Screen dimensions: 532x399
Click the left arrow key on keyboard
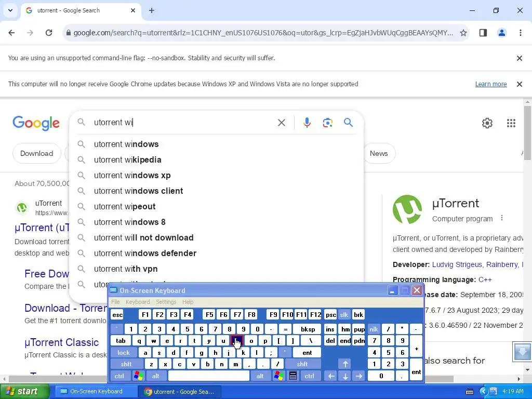(331, 376)
